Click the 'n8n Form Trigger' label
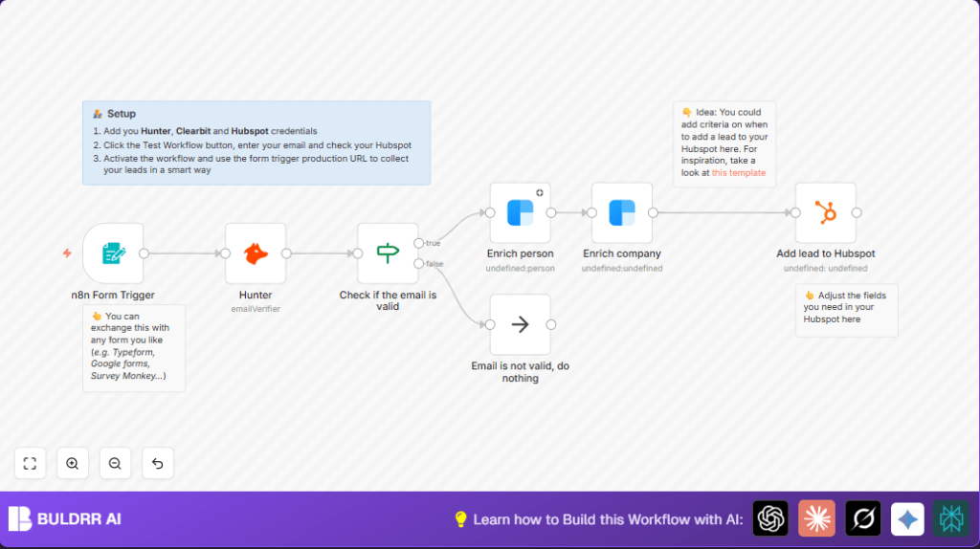 pyautogui.click(x=113, y=295)
